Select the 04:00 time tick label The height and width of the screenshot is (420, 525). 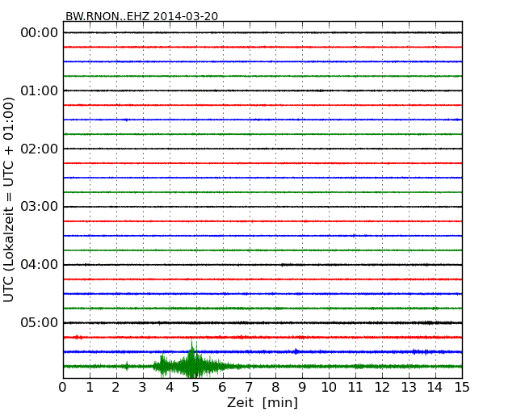pyautogui.click(x=40, y=265)
